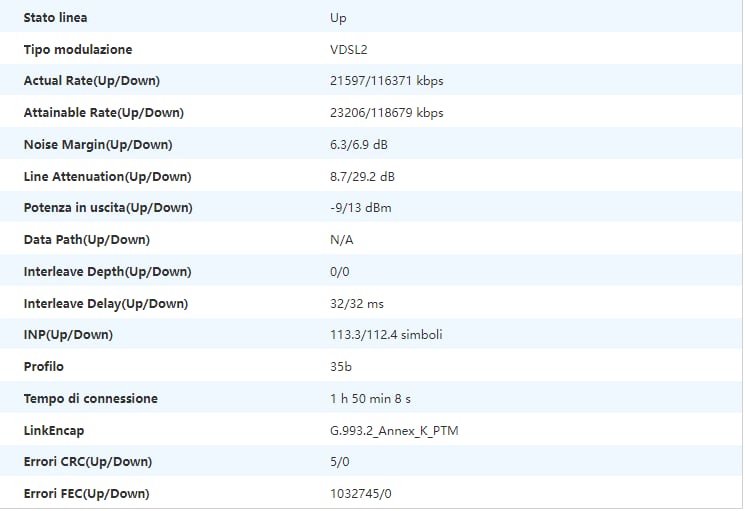
Task: Select the 'Potenza in uscita(Up/Down)' label
Action: [108, 208]
